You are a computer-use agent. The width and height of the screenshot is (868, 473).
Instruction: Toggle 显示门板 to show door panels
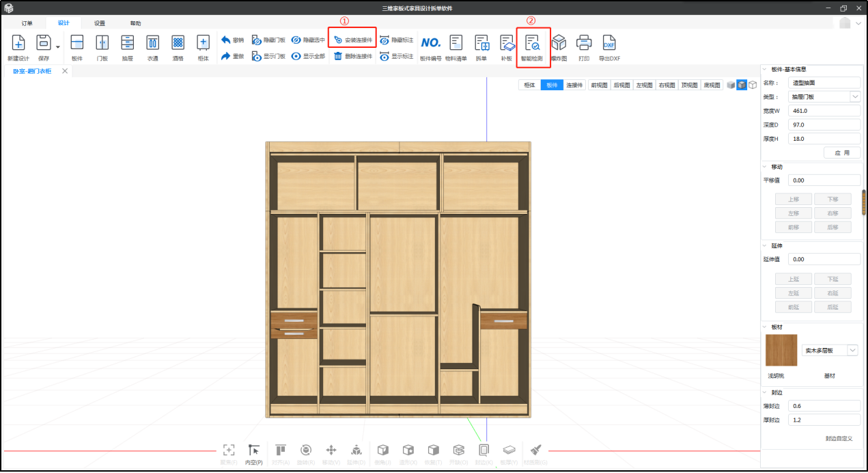[268, 56]
